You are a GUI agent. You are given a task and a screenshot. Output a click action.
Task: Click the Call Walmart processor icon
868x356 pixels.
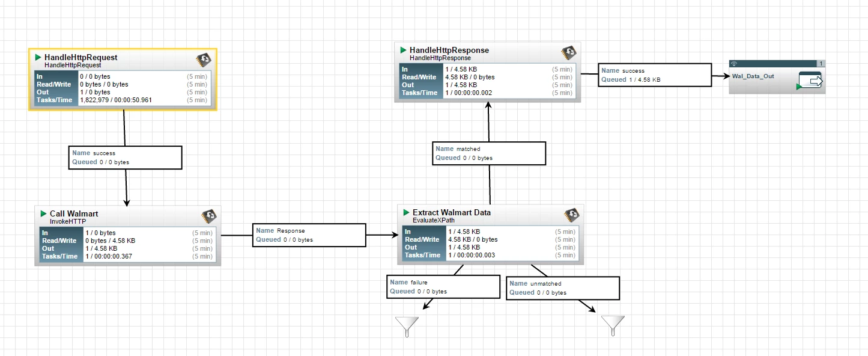click(209, 216)
